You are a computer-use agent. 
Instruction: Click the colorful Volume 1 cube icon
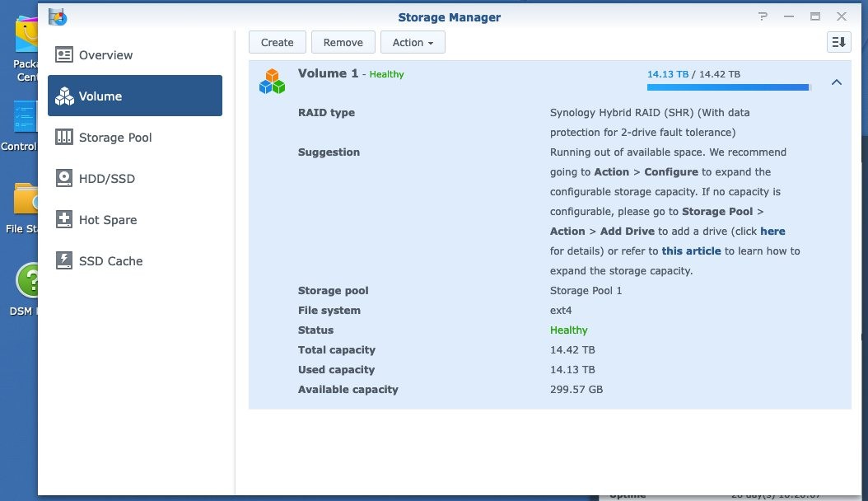point(272,79)
